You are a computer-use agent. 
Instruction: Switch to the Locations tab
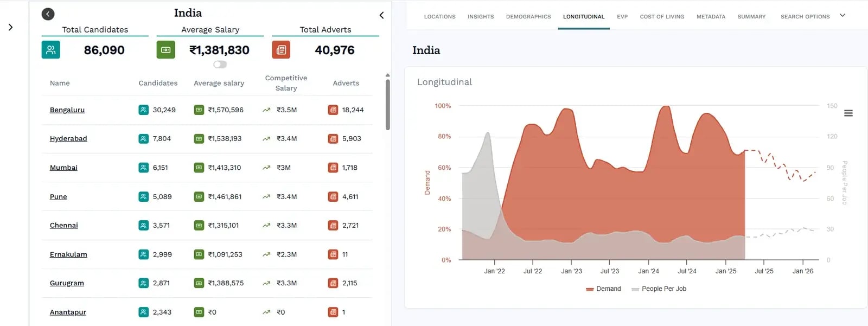[x=439, y=17]
